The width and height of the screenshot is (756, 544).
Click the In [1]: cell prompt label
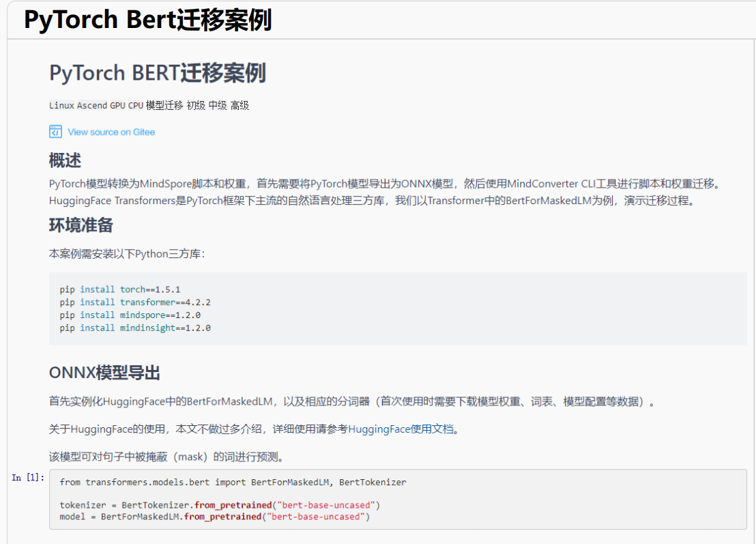click(x=28, y=477)
